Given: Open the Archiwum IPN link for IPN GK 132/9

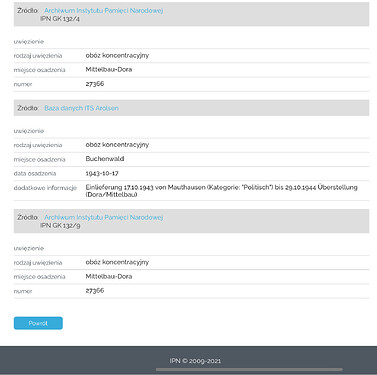Looking at the screenshot, I should 103,217.
